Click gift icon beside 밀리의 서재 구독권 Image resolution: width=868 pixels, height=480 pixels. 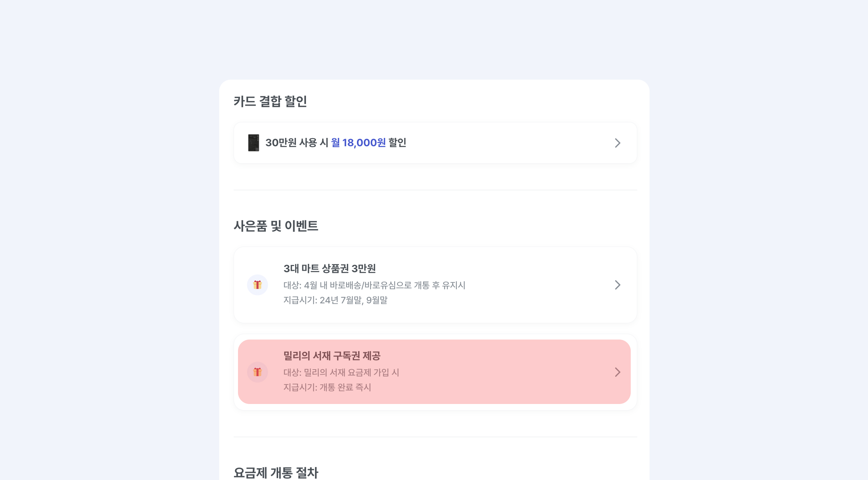[x=258, y=372]
